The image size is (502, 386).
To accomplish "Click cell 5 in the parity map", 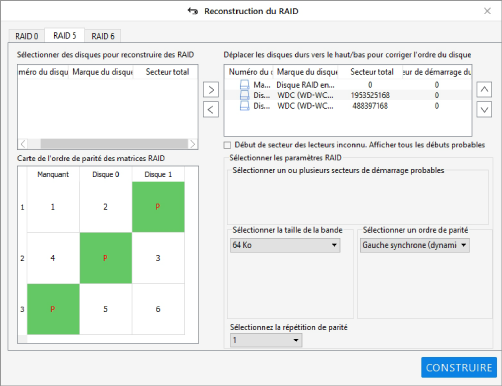I will click(x=106, y=309).
